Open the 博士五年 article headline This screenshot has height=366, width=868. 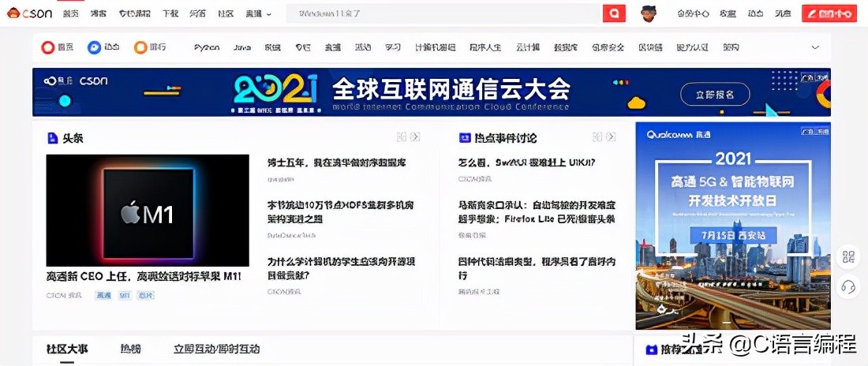tap(337, 163)
